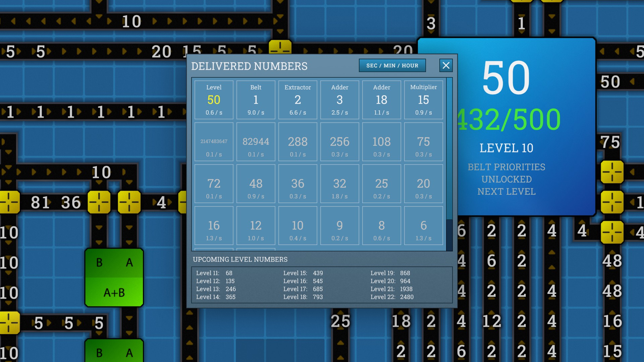Toggle the SEC / MIN / HOUR rate unit

392,66
